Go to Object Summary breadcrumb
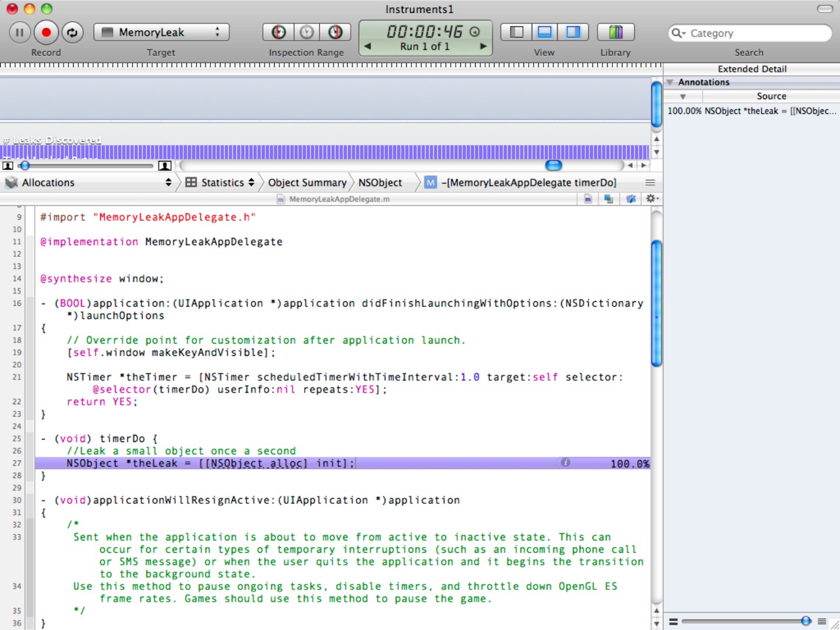This screenshot has width=840, height=630. coord(307,183)
